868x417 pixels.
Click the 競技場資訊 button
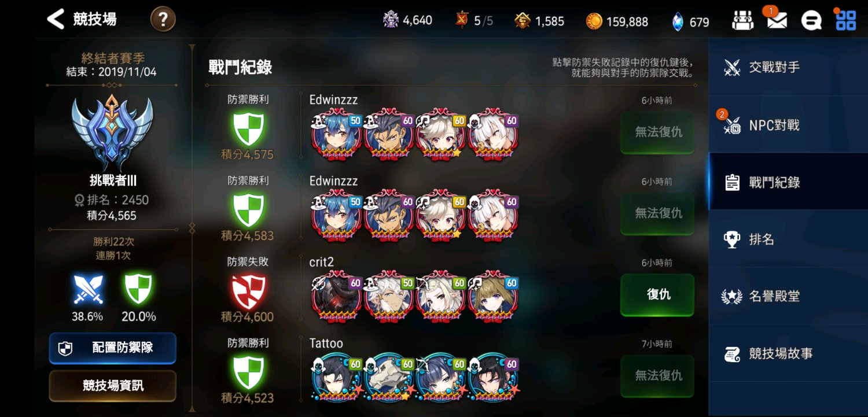[x=112, y=386]
